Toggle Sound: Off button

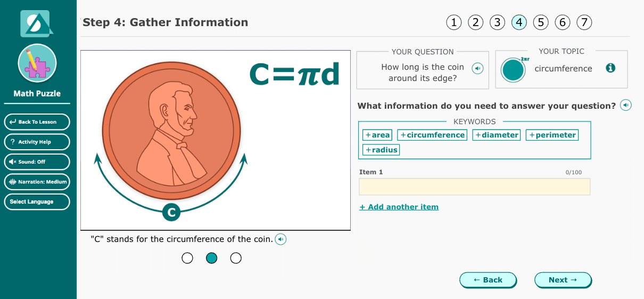pos(37,161)
